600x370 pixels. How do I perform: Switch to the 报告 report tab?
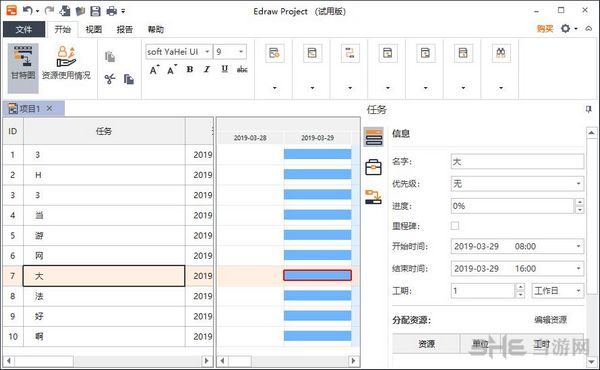(125, 29)
